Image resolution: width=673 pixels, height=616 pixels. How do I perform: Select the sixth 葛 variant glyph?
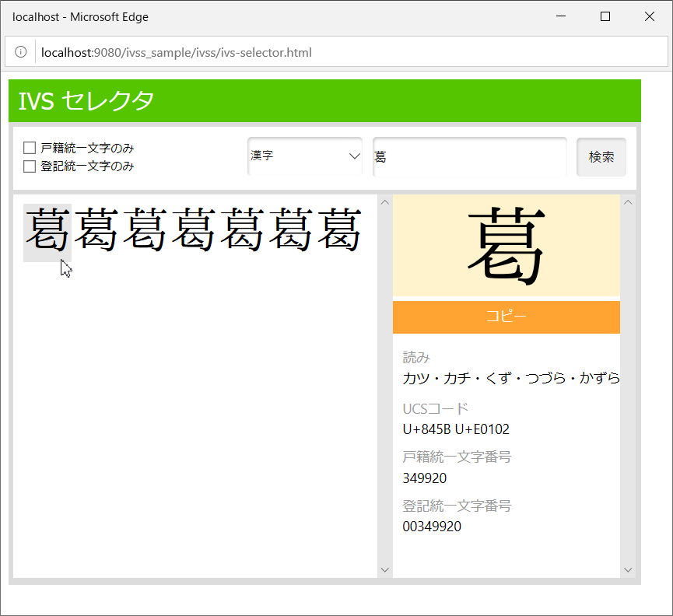[292, 231]
